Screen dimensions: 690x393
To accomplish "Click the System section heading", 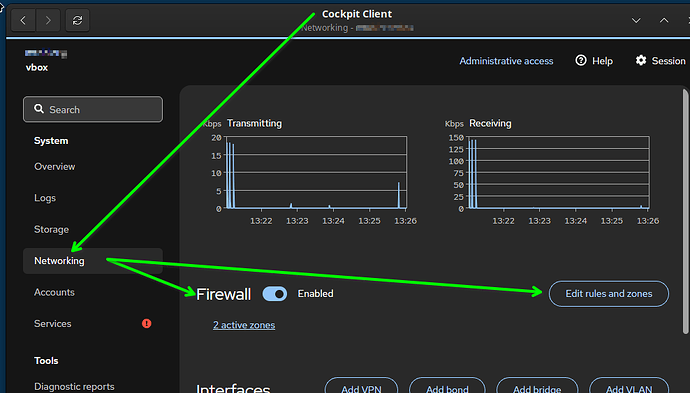I will [51, 141].
